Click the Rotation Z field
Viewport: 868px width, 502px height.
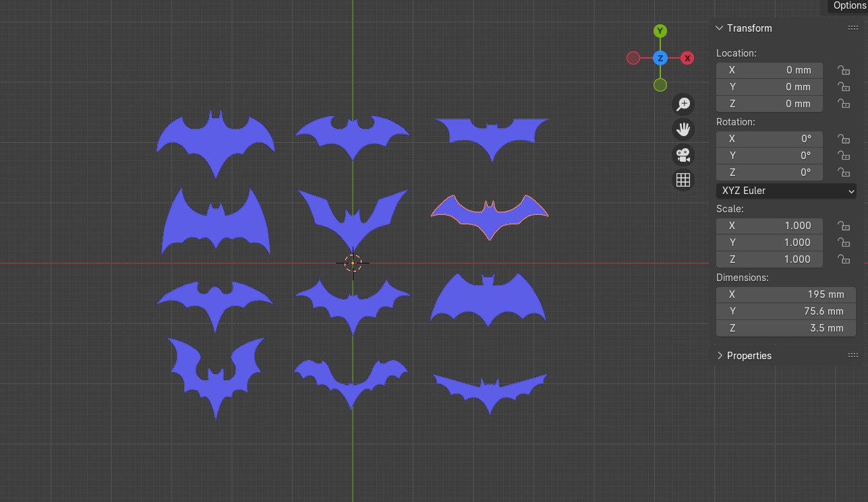pos(770,172)
